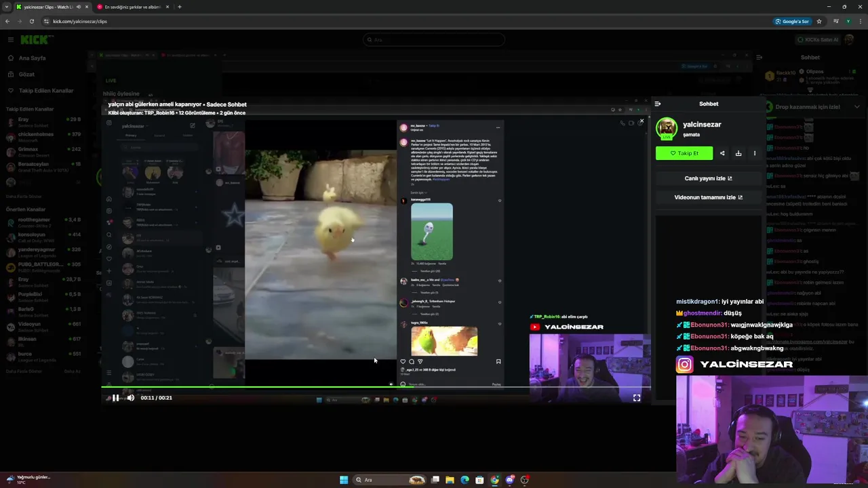Open Grimnax channel in sidebar
868x488 pixels.
43,151
